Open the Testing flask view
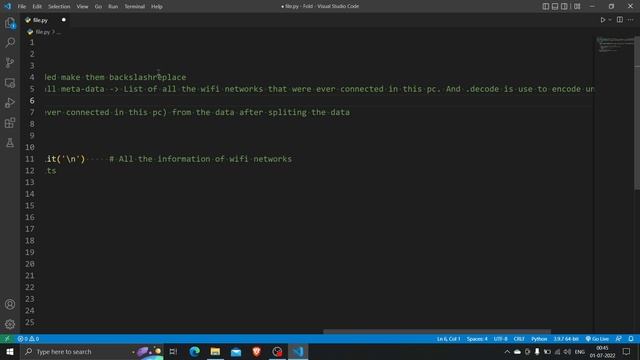Image resolution: width=640 pixels, height=360 pixels. click(x=10, y=143)
